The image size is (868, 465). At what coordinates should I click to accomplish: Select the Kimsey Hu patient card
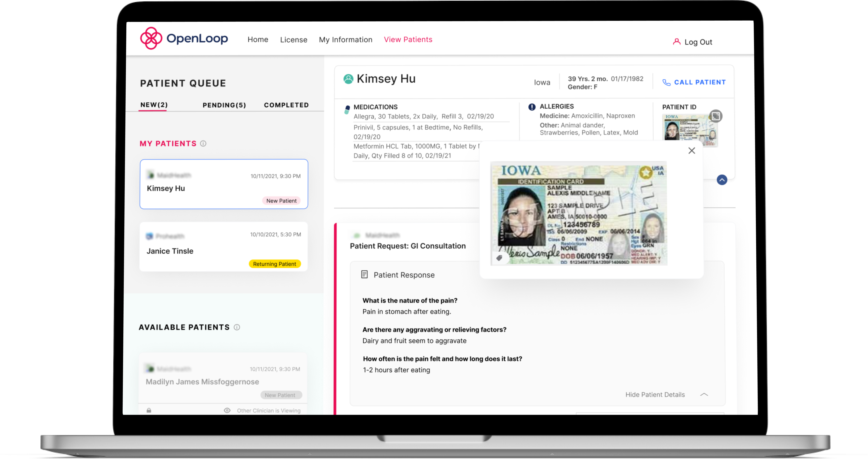tap(224, 184)
